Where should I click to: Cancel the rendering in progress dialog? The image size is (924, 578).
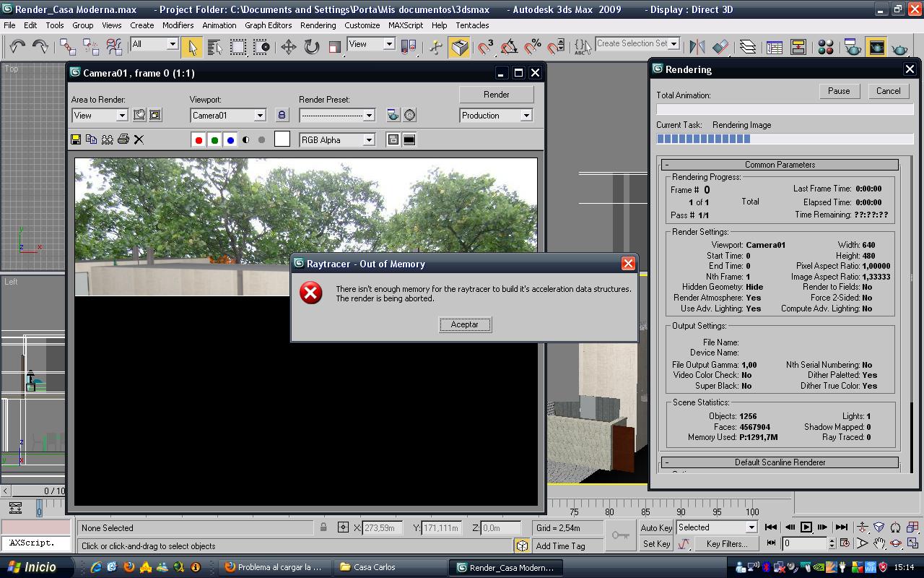click(888, 91)
